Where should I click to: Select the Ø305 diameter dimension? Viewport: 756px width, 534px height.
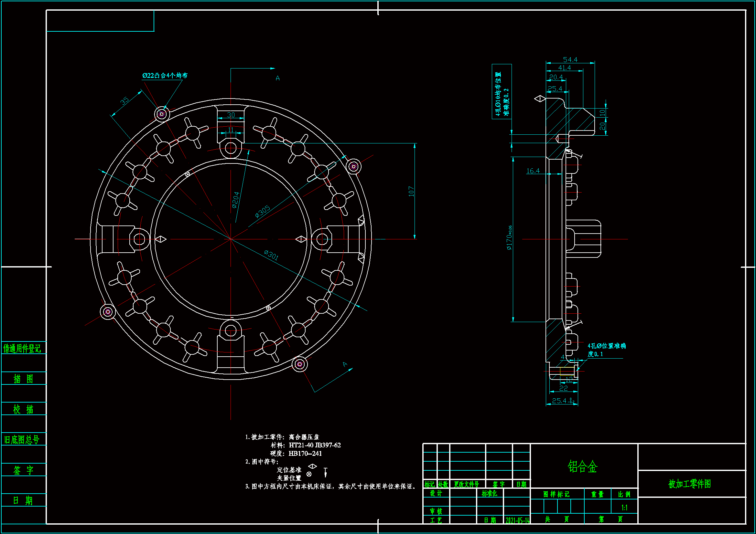263,211
